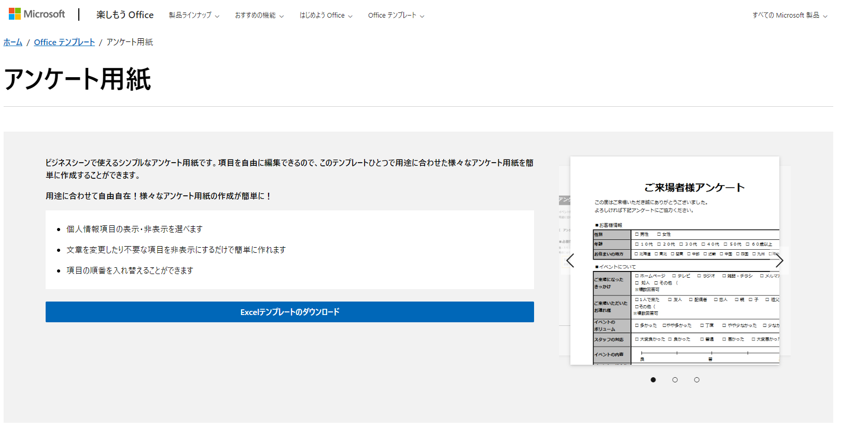Click the アンケート用紙 breadcrumb text

(x=130, y=42)
